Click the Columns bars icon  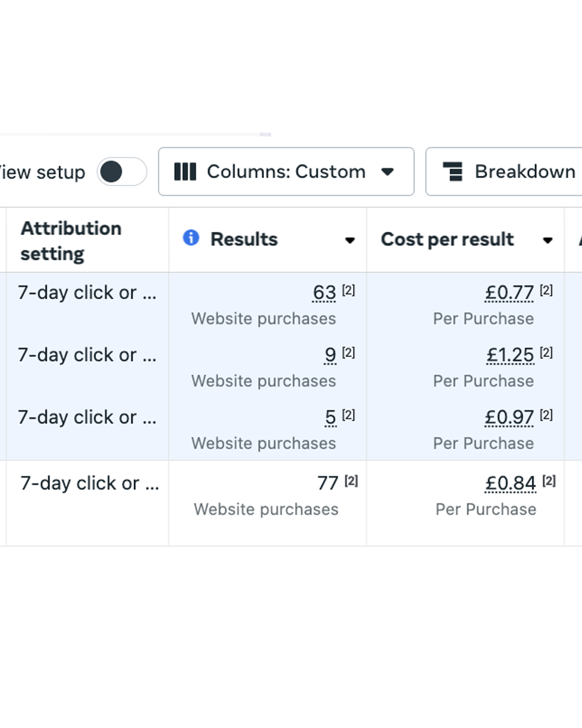click(185, 171)
